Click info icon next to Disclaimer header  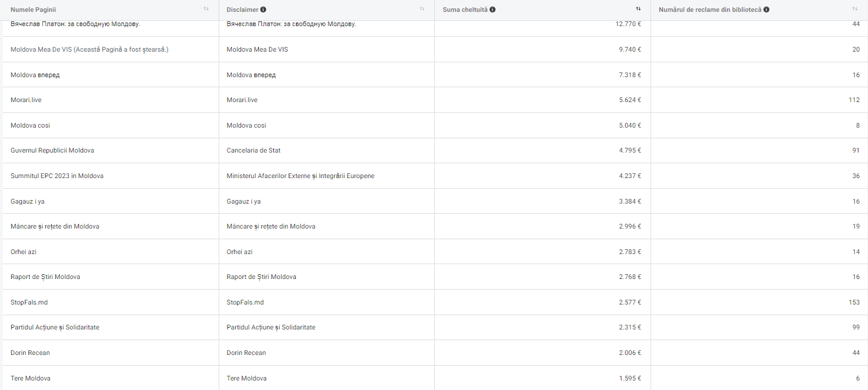coord(263,9)
